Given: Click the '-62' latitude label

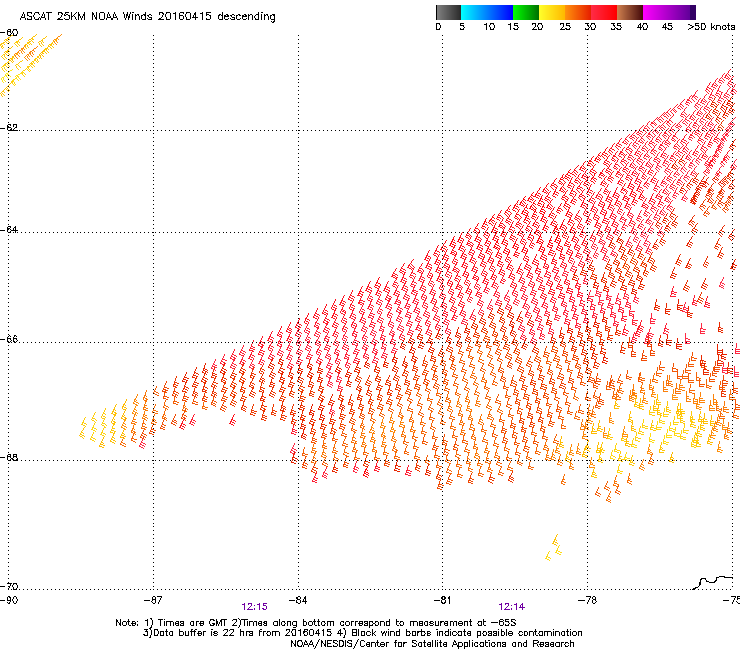Looking at the screenshot, I should (9, 128).
